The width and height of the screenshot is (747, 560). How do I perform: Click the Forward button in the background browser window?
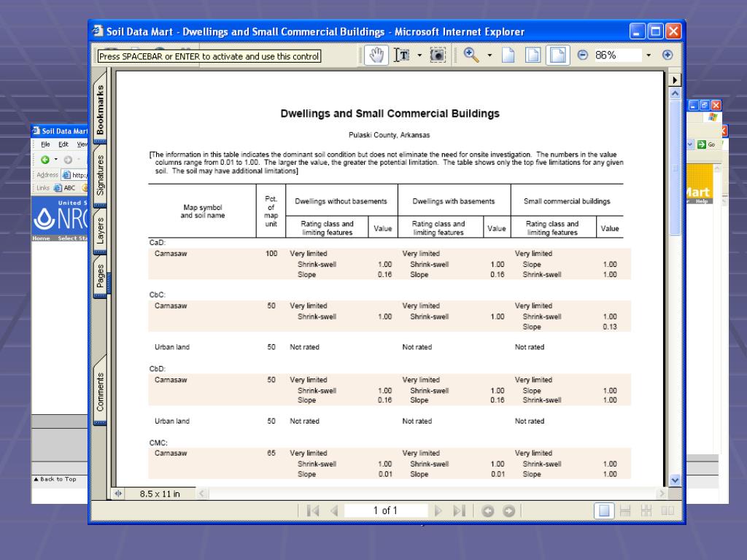(68, 160)
